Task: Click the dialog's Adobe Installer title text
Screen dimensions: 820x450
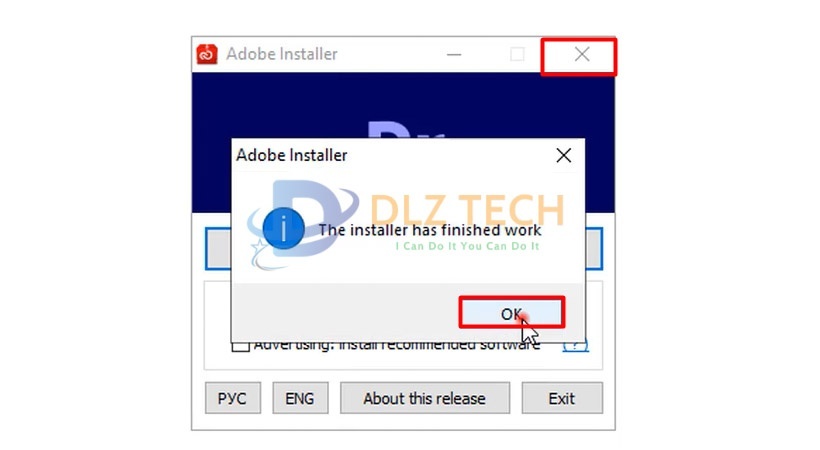Action: click(x=292, y=155)
